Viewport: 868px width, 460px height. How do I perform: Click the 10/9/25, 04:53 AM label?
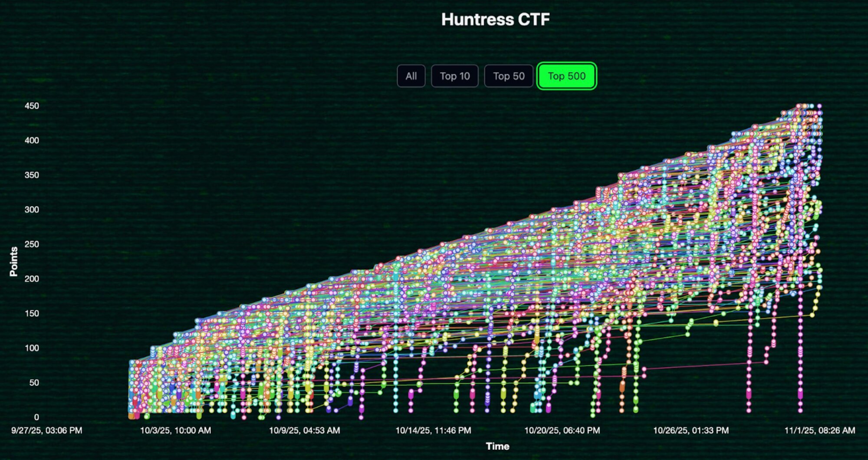pos(304,430)
